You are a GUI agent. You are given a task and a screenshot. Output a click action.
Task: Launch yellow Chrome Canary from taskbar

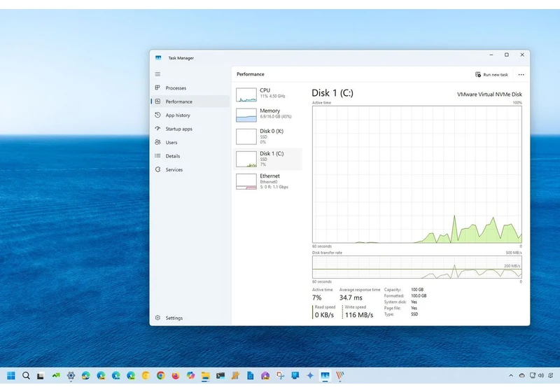pyautogui.click(x=146, y=376)
